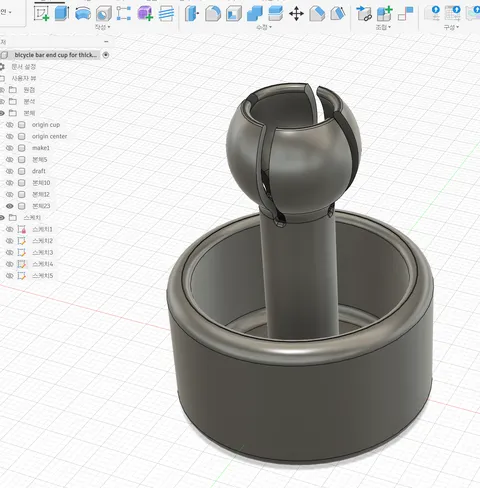Click the 본체 folder icon

click(13, 113)
